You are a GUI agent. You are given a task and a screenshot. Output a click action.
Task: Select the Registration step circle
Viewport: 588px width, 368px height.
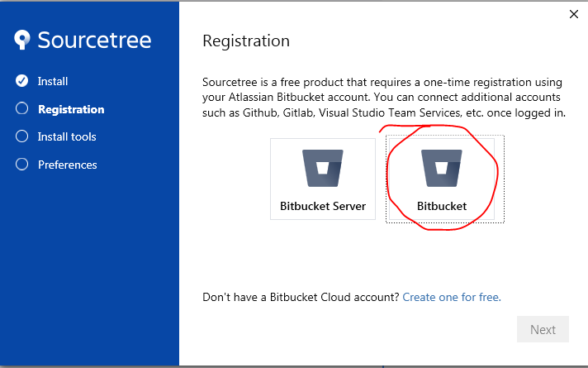21,108
